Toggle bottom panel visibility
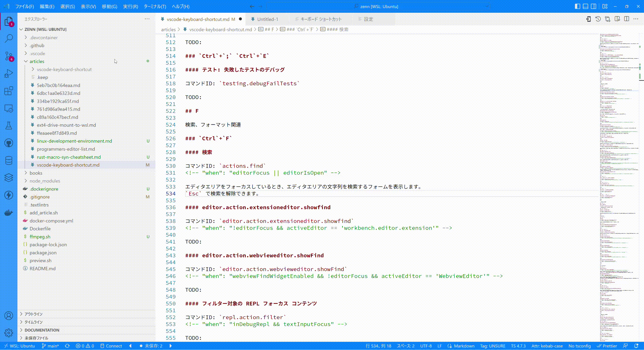This screenshot has height=350, width=644. coord(585,6)
